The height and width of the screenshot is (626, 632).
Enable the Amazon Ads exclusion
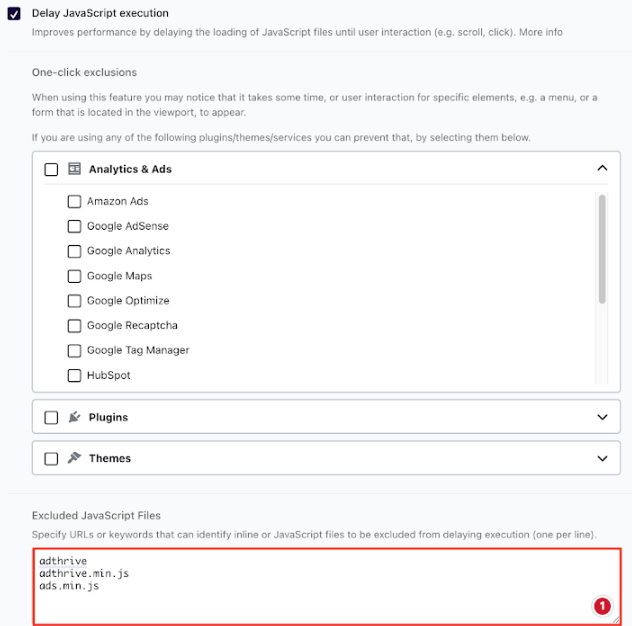pyautogui.click(x=74, y=201)
